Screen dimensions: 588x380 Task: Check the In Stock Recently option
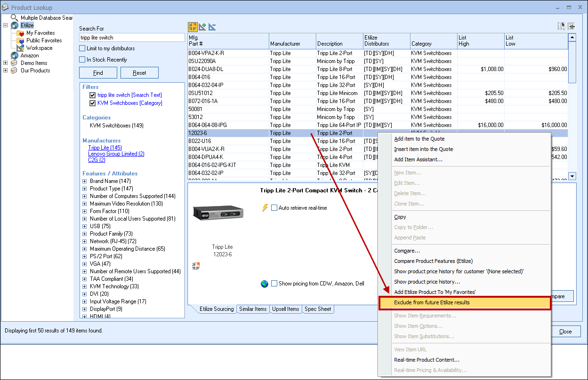coord(82,60)
